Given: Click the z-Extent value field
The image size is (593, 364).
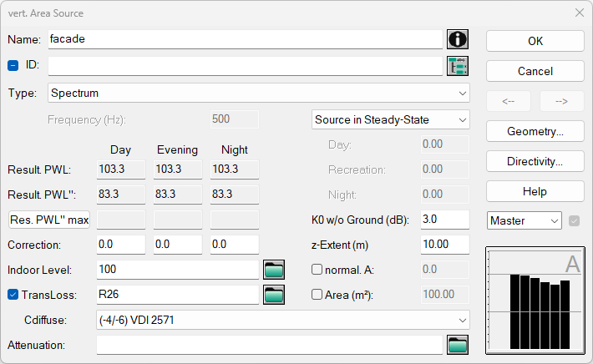Looking at the screenshot, I should pos(445,245).
